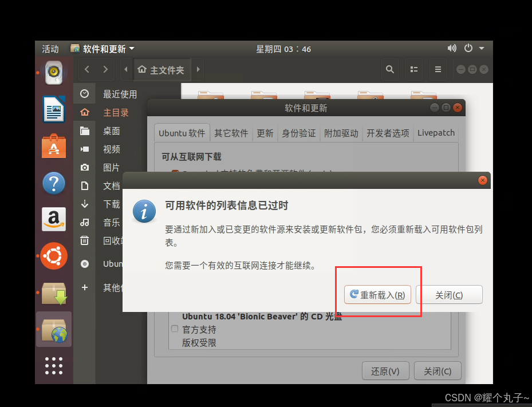Open 软件和更新 app menu in top bar

click(x=103, y=49)
